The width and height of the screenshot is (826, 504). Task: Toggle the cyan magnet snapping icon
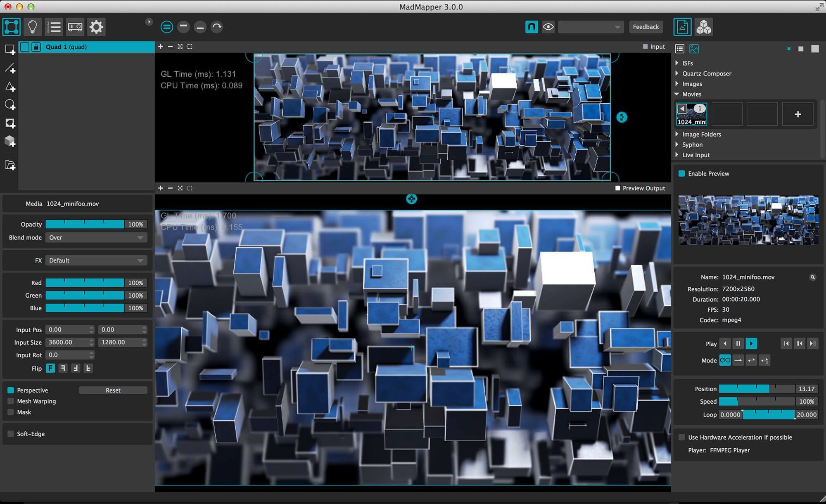click(532, 27)
